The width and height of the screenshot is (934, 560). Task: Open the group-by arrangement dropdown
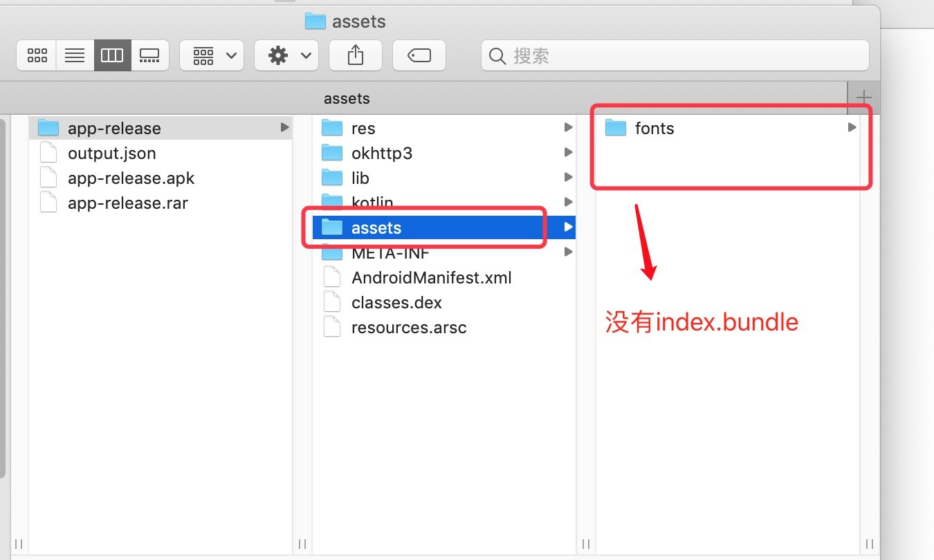(212, 55)
